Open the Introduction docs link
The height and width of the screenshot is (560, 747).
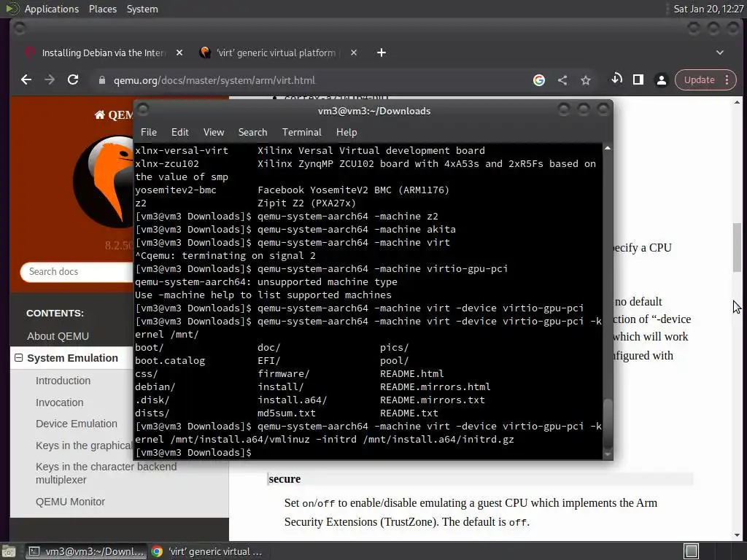point(63,381)
